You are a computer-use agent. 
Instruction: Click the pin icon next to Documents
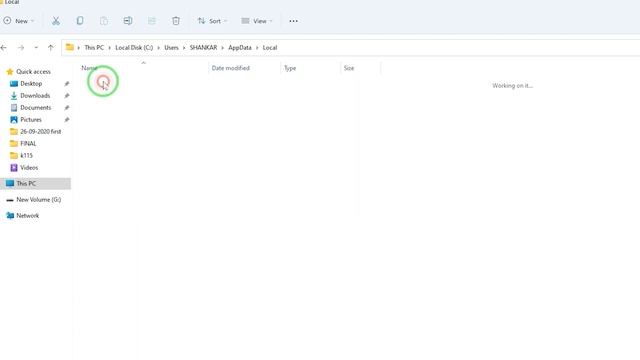click(67, 108)
